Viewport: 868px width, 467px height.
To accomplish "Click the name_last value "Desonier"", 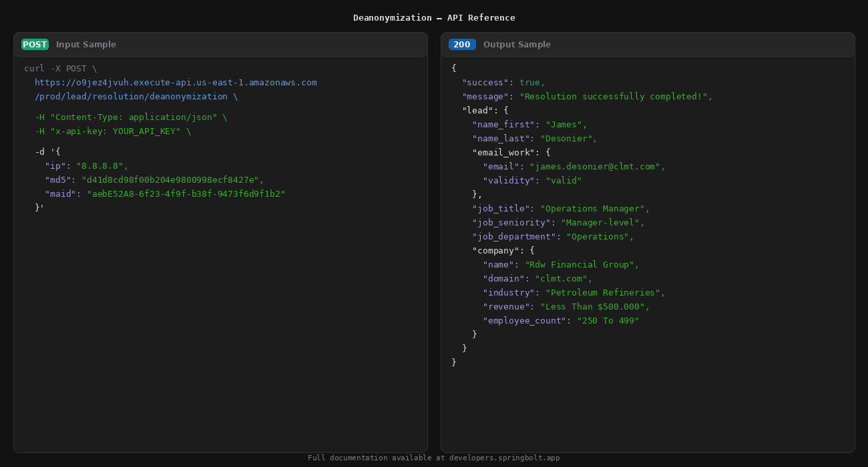I will click(x=569, y=139).
